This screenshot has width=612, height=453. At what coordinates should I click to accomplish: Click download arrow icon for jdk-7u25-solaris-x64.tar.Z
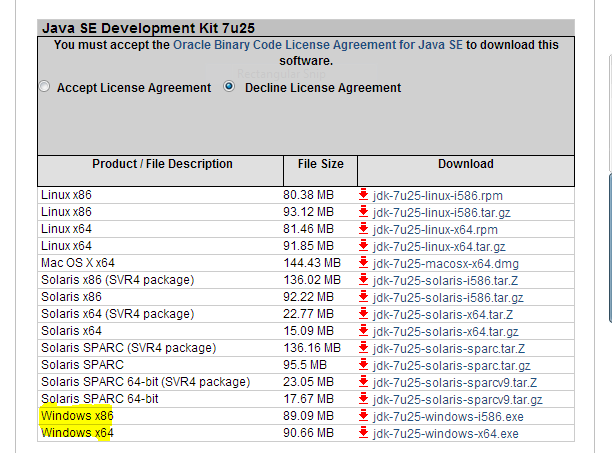pyautogui.click(x=363, y=313)
